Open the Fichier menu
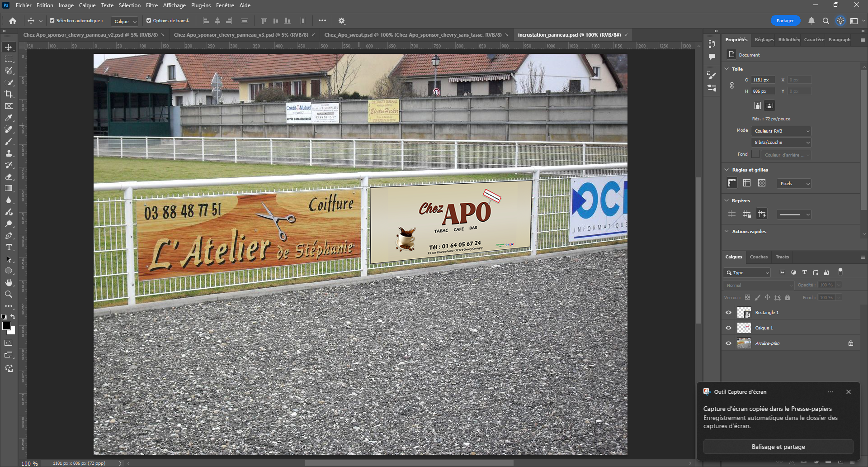 pyautogui.click(x=24, y=5)
